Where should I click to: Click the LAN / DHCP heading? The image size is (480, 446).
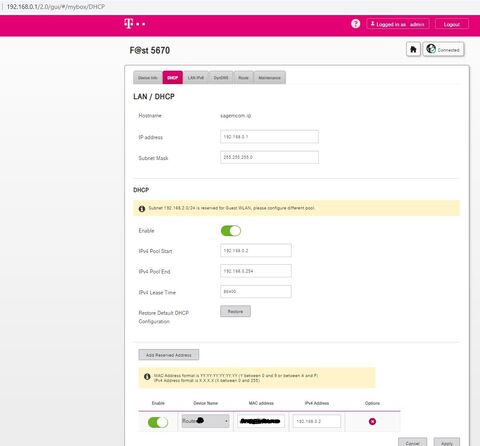154,97
